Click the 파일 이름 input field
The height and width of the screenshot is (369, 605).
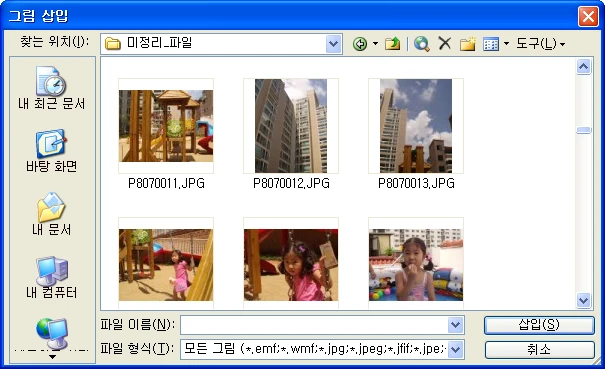[x=314, y=325]
